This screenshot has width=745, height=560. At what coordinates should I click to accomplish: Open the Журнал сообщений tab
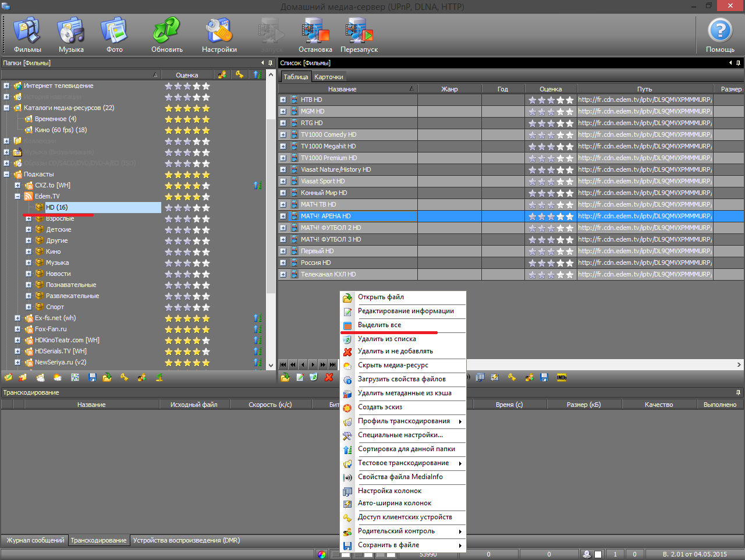(35, 540)
